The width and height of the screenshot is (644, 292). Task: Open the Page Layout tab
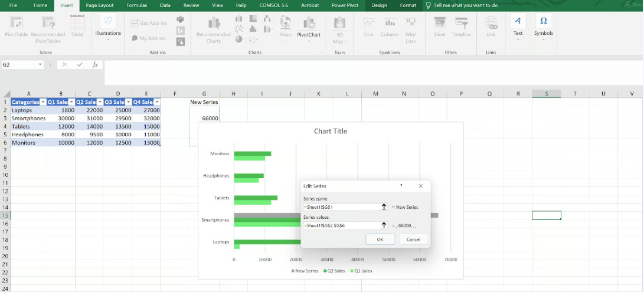99,5
